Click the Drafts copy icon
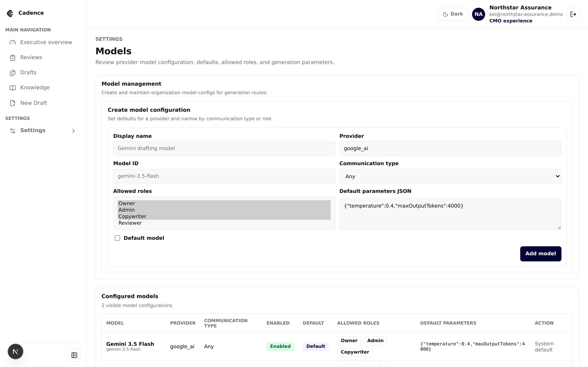This screenshot has width=588, height=367. click(x=13, y=73)
